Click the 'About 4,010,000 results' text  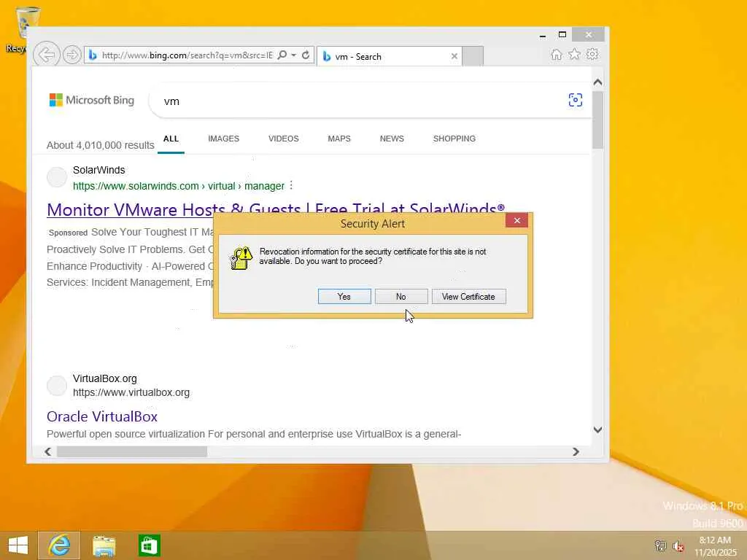101,145
